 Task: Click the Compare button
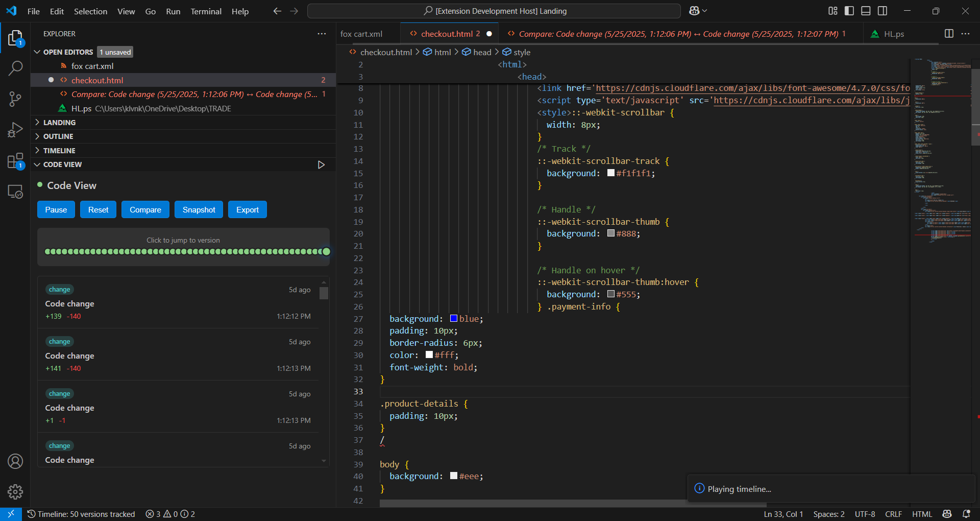tap(145, 209)
